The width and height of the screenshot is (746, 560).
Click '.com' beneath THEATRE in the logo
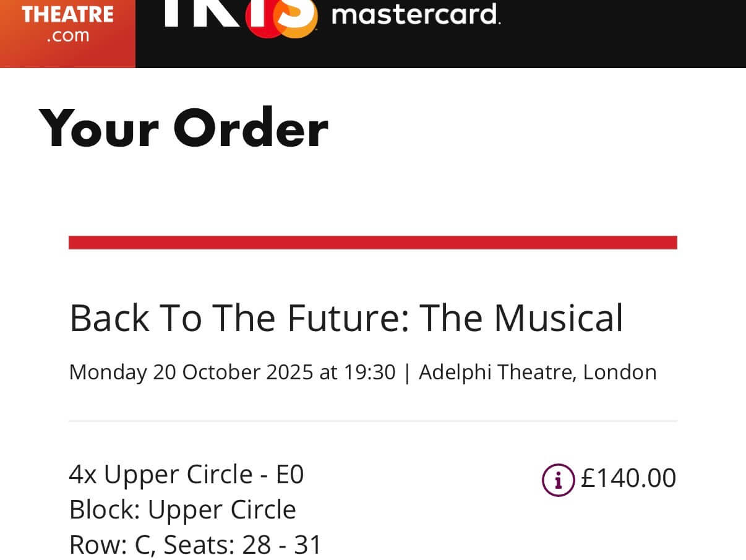point(67,35)
